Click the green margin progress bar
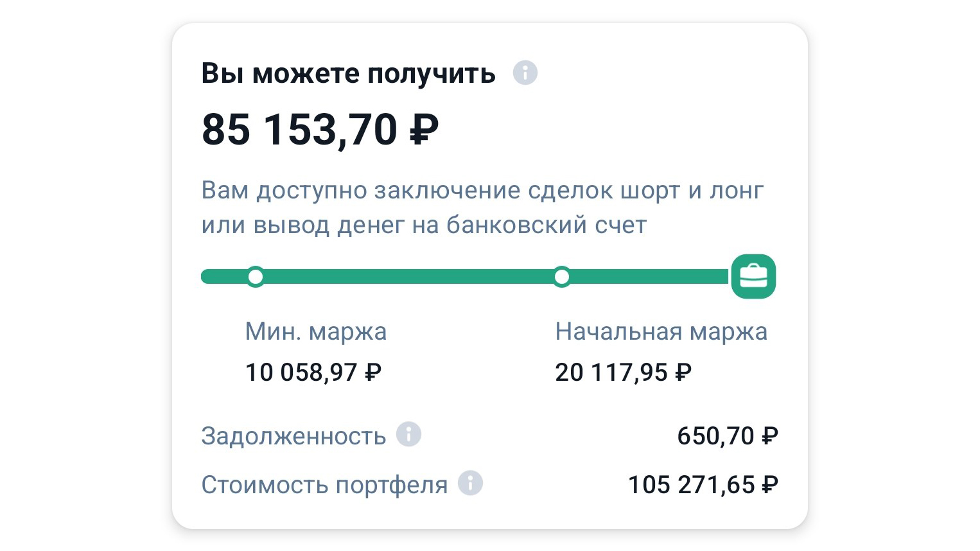980x551 pixels. point(466,277)
